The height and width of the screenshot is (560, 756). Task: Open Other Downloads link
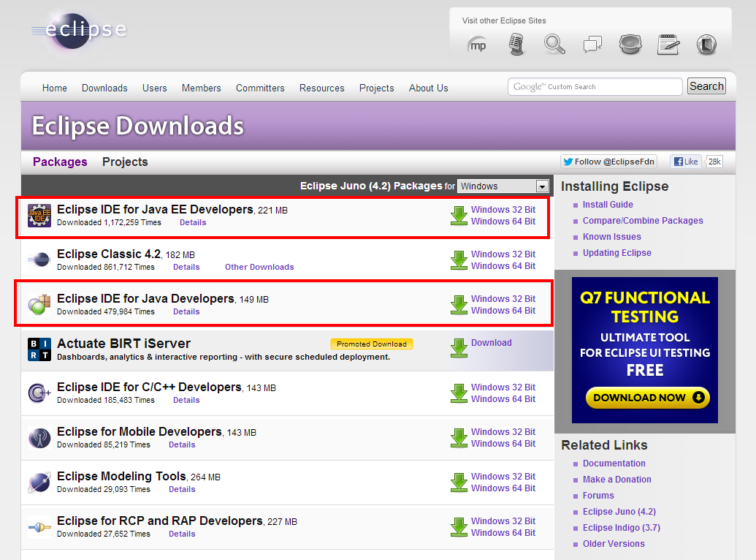(x=259, y=267)
